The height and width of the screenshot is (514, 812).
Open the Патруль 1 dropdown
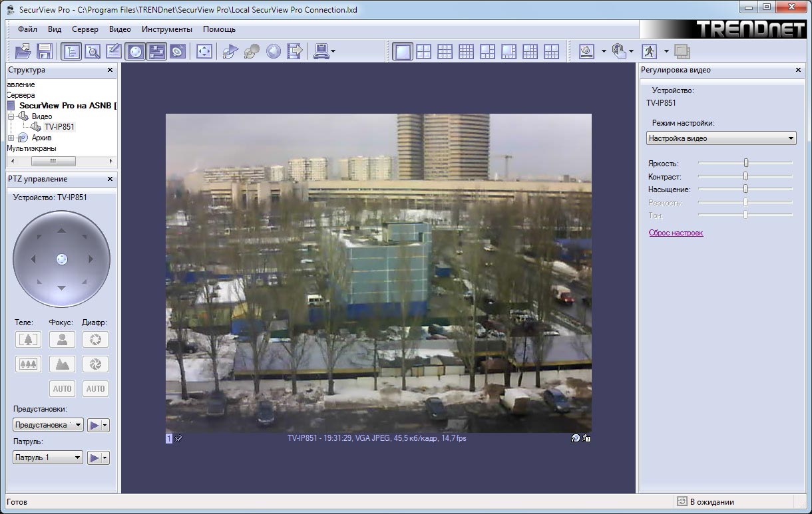(x=48, y=457)
